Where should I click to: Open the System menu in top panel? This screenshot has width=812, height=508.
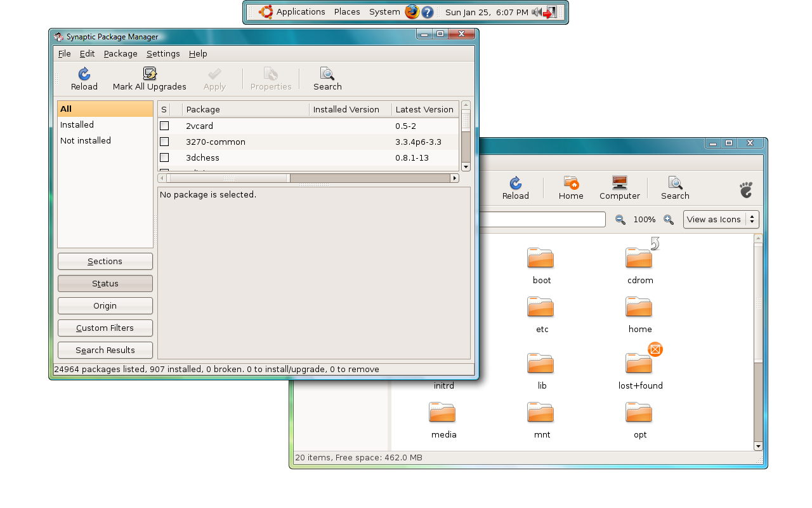384,12
